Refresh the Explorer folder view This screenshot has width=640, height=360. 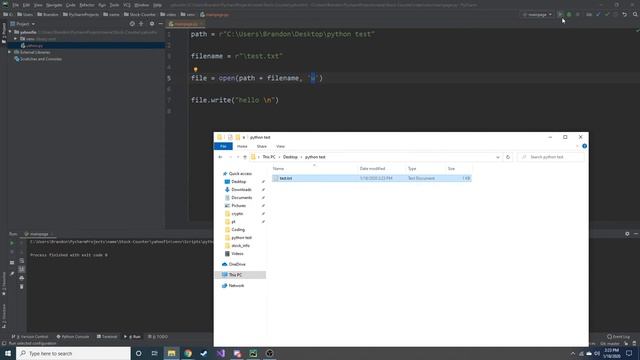coord(508,157)
